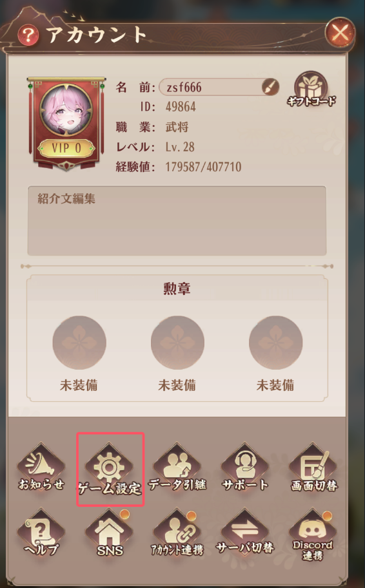This screenshot has width=365, height=588.
Task: Open the サポート support icon
Action: [245, 468]
